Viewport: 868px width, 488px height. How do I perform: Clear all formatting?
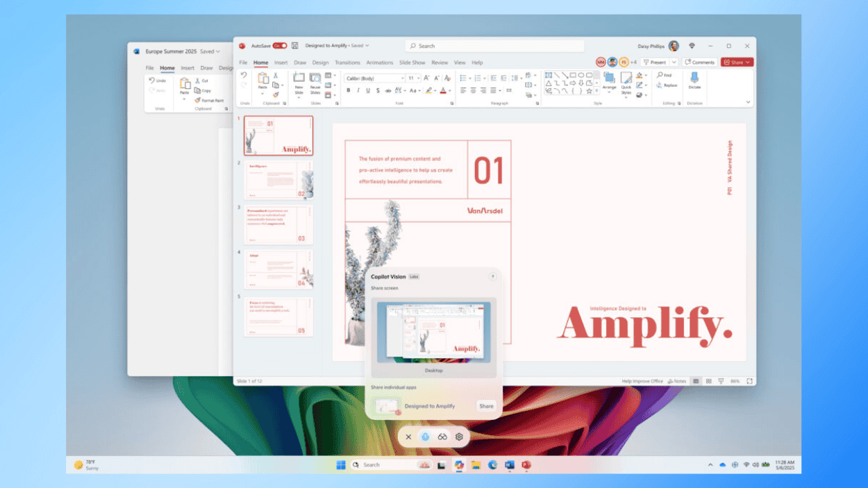tap(446, 78)
